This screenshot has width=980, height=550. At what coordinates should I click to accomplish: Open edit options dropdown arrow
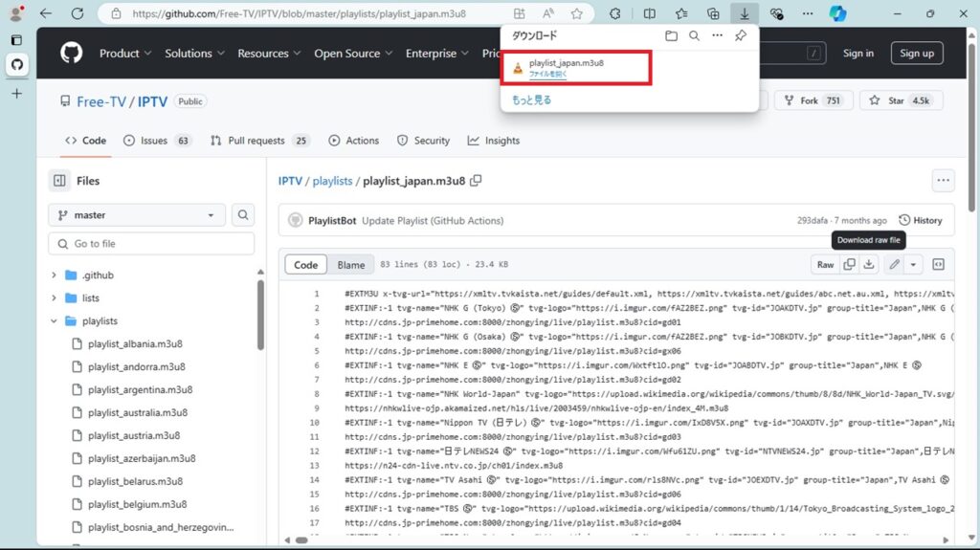913,264
